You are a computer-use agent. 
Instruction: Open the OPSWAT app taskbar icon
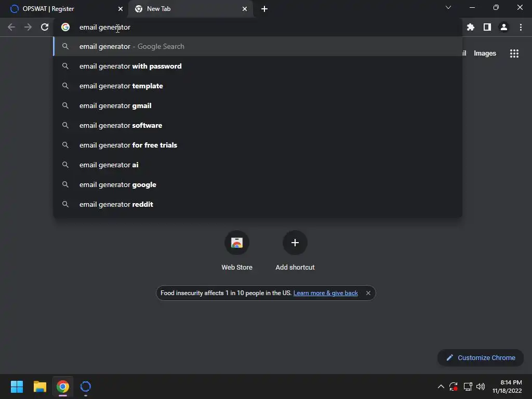tap(86, 387)
